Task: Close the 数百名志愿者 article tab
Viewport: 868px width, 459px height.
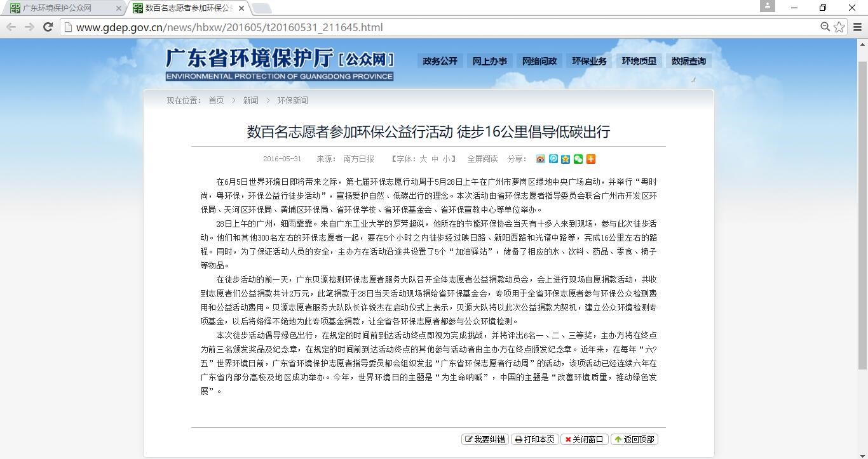Action: pyautogui.click(x=241, y=8)
